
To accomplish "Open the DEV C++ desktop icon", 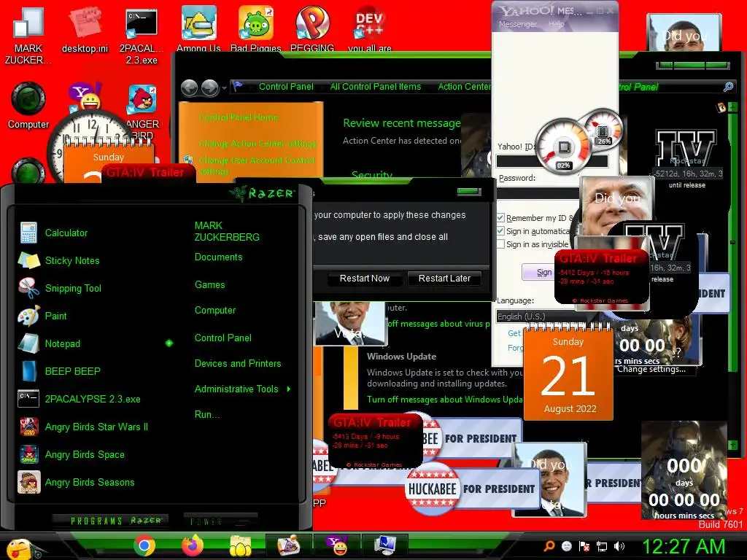I will (370, 28).
